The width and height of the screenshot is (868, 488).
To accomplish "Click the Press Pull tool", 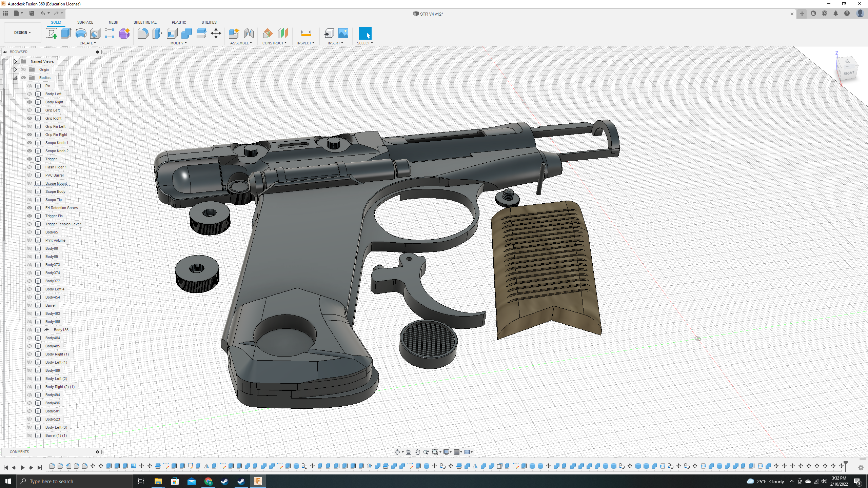I will point(157,33).
